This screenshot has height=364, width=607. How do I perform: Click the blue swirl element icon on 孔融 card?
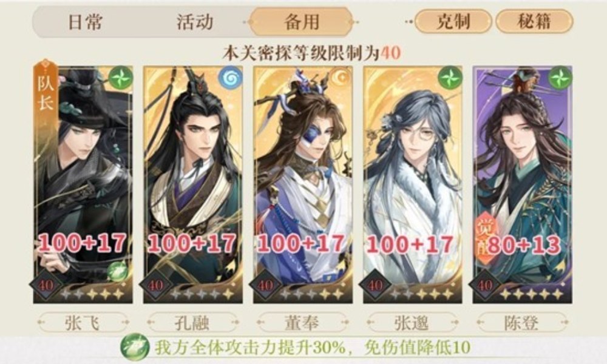click(230, 78)
